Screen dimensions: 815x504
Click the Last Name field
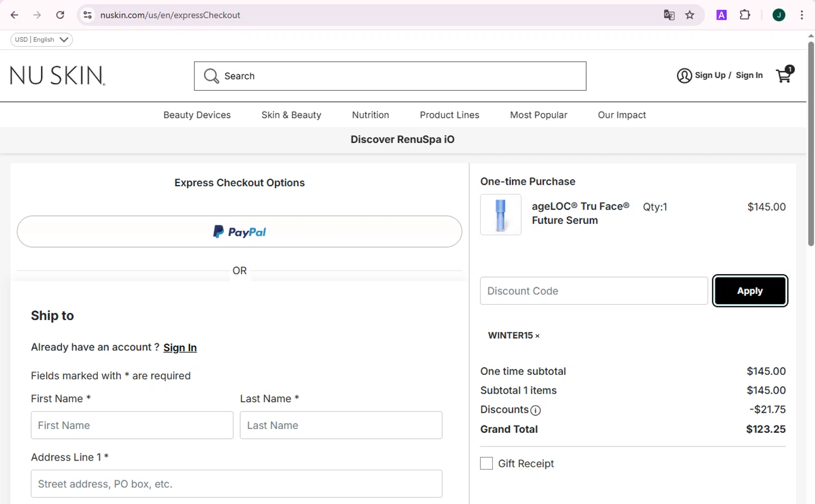tap(341, 425)
